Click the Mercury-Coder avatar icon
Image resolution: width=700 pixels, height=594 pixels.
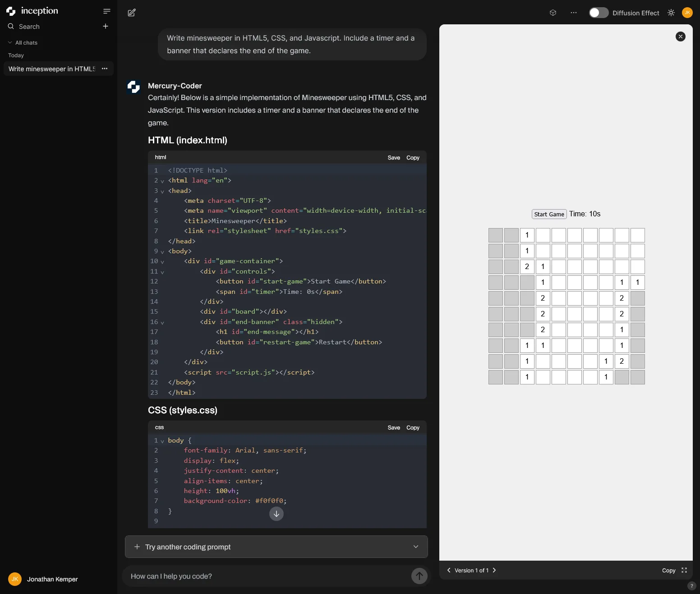(134, 87)
